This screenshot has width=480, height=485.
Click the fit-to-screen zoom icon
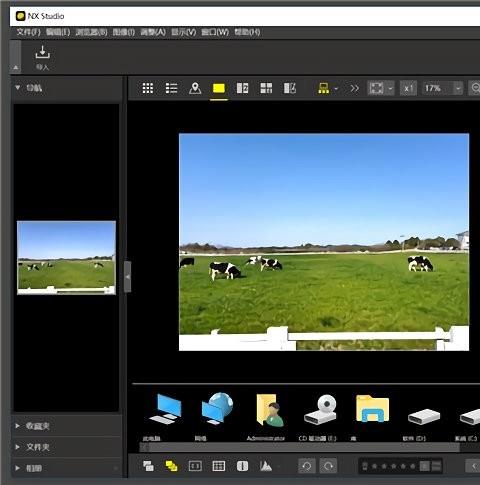376,88
